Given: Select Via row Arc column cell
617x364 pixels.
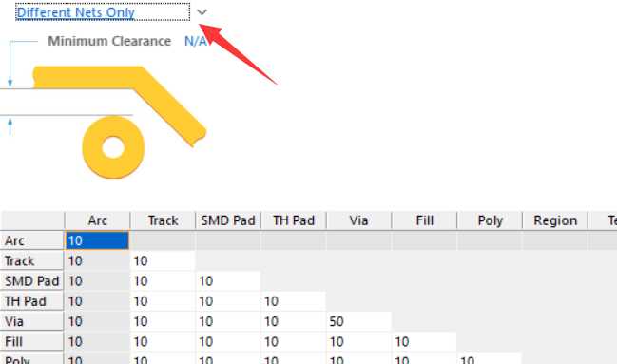Looking at the screenshot, I should tap(97, 321).
